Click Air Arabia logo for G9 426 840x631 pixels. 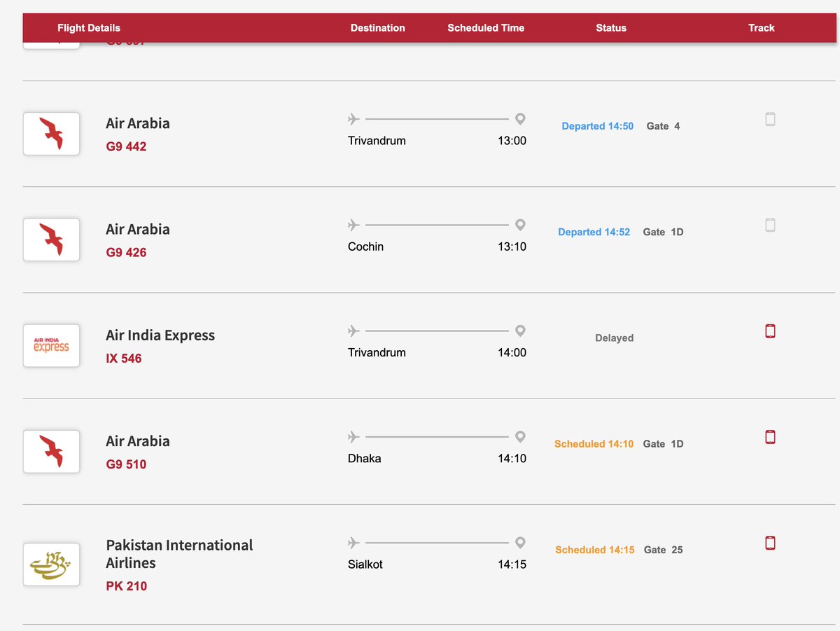pos(51,240)
